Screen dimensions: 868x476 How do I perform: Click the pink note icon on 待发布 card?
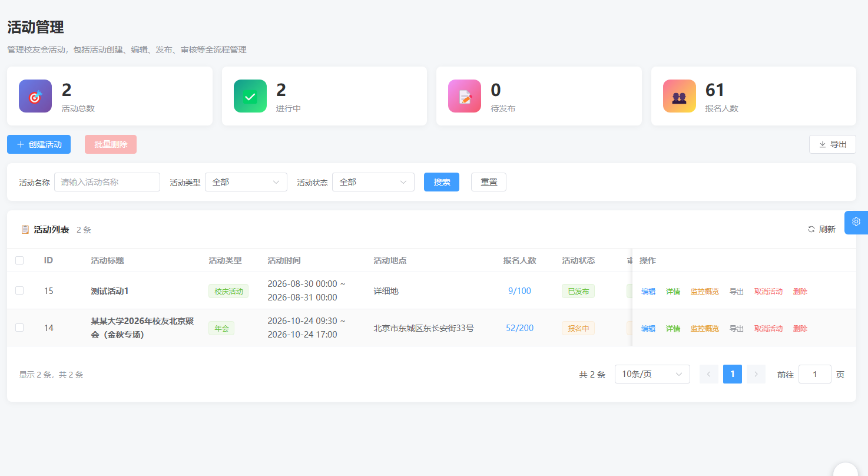tap(465, 96)
